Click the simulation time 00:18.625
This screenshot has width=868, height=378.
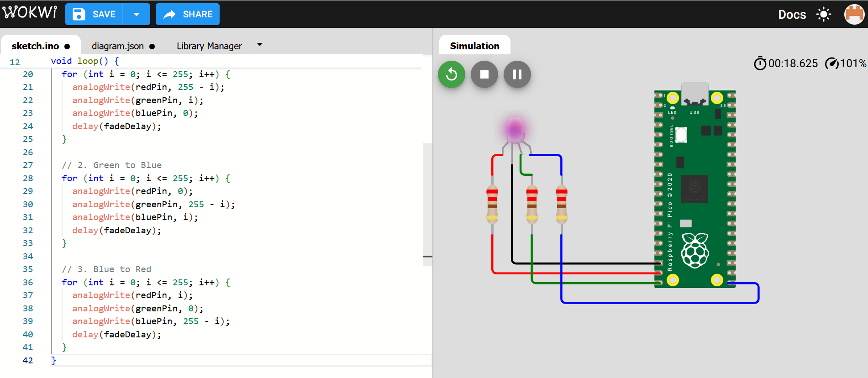[x=793, y=63]
